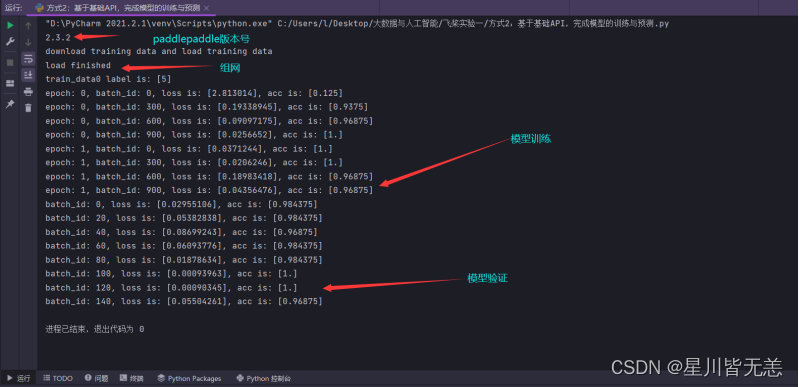799x387 pixels.
Task: Click the epoch 0 batch_id 0 line
Action: point(194,93)
